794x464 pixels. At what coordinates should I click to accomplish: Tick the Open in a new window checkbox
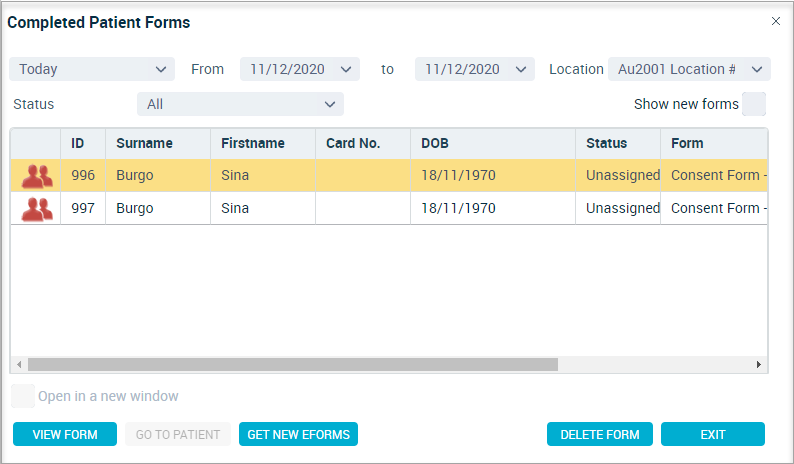click(x=23, y=396)
